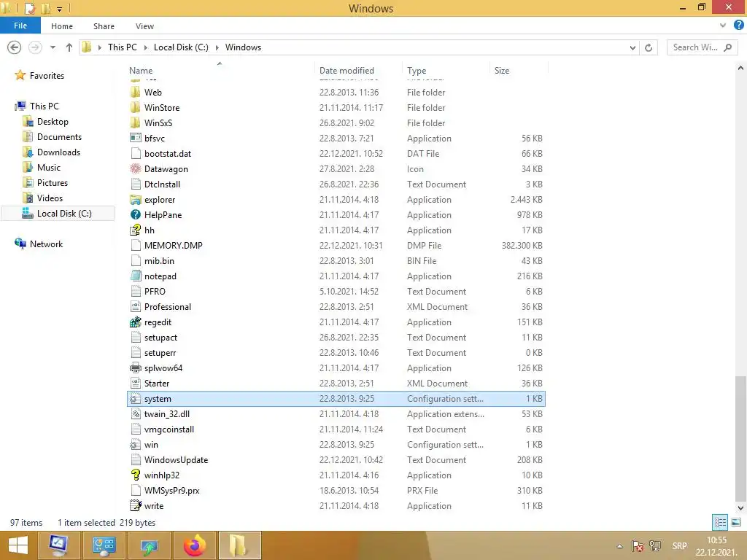
Task: Select the write application icon
Action: pos(136,506)
